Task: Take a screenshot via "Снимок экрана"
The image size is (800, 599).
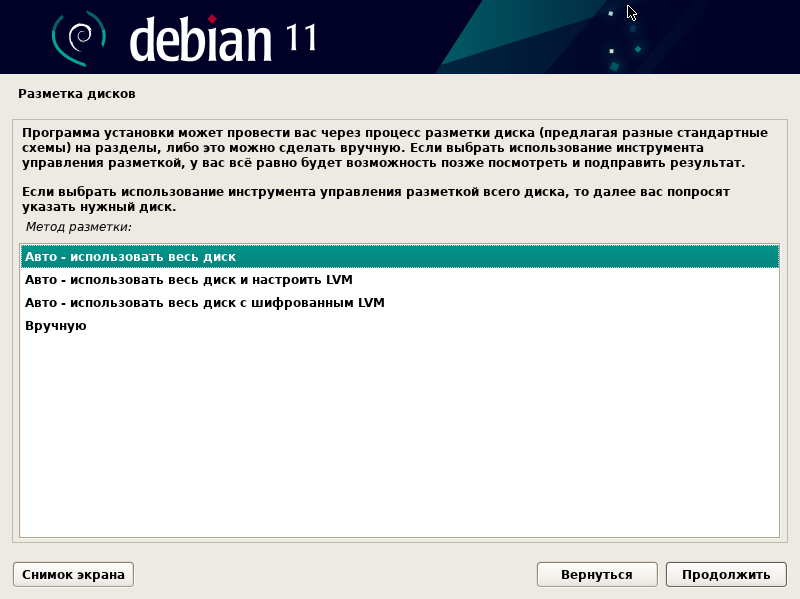Action: tap(72, 574)
